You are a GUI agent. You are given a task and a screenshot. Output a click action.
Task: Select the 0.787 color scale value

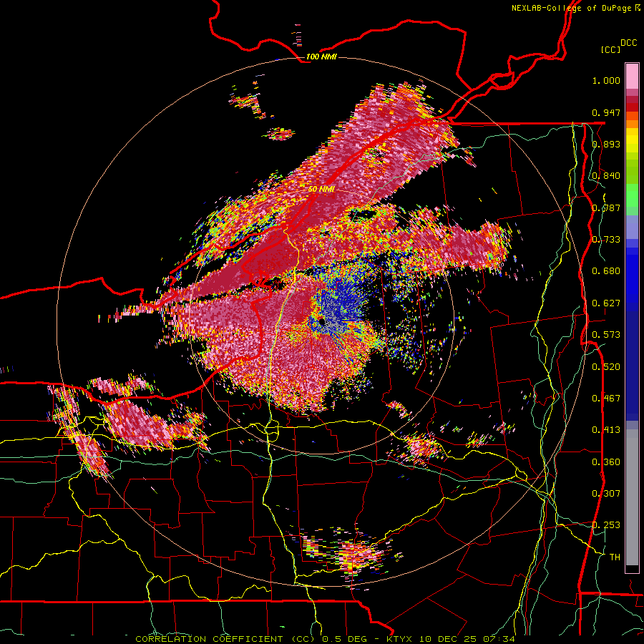(606, 208)
